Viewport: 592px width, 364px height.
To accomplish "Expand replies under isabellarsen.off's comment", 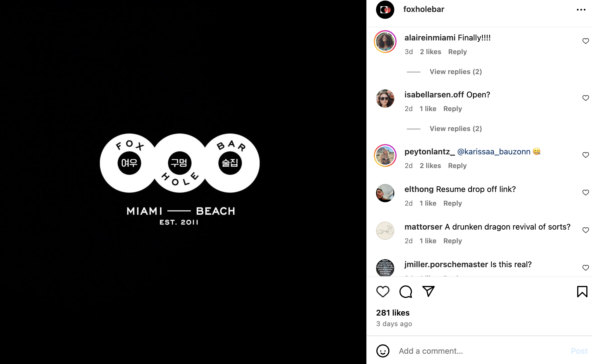I will pyautogui.click(x=456, y=129).
